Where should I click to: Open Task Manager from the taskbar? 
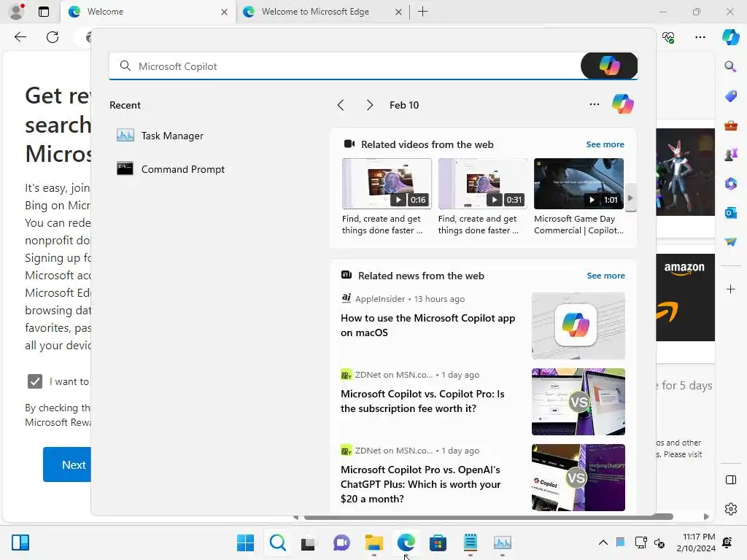pos(502,542)
